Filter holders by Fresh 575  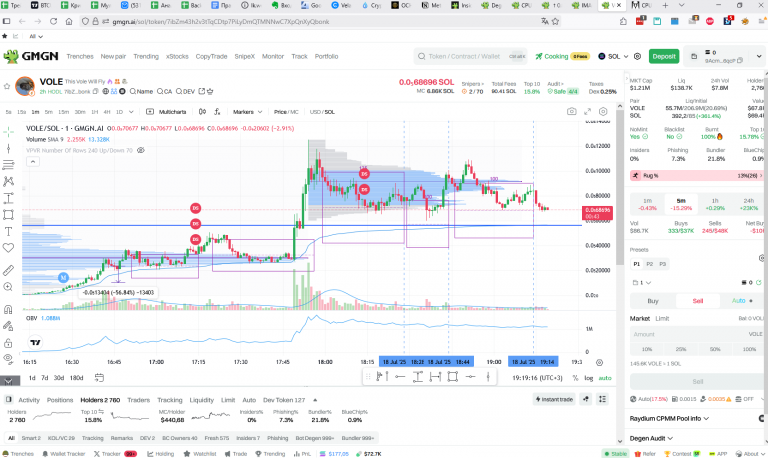216,438
